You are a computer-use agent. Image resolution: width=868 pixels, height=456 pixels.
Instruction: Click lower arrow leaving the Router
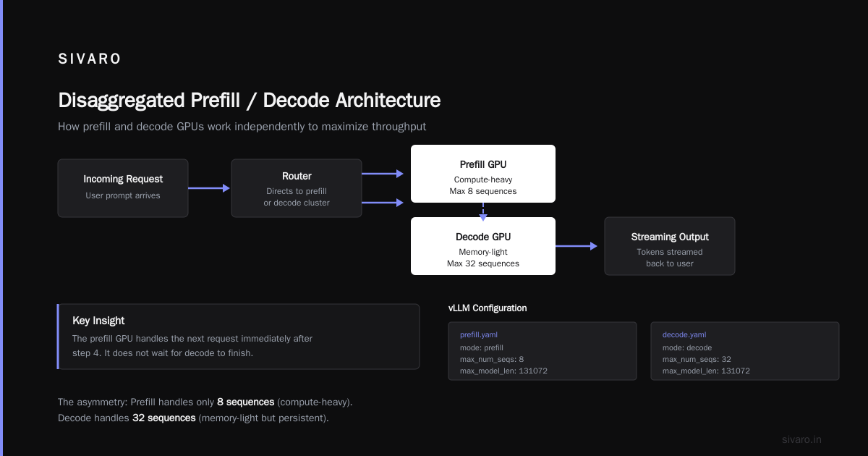click(383, 203)
